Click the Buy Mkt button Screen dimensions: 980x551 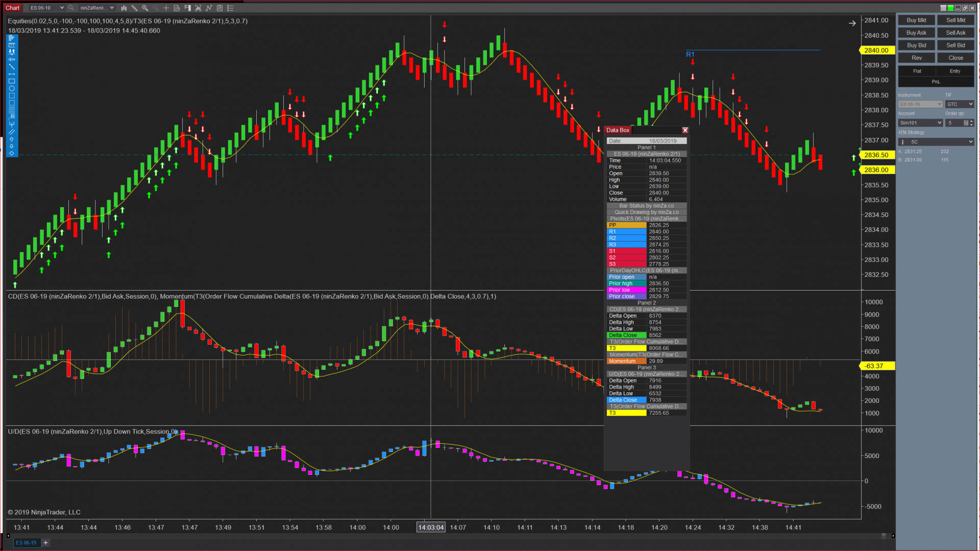[x=916, y=20]
